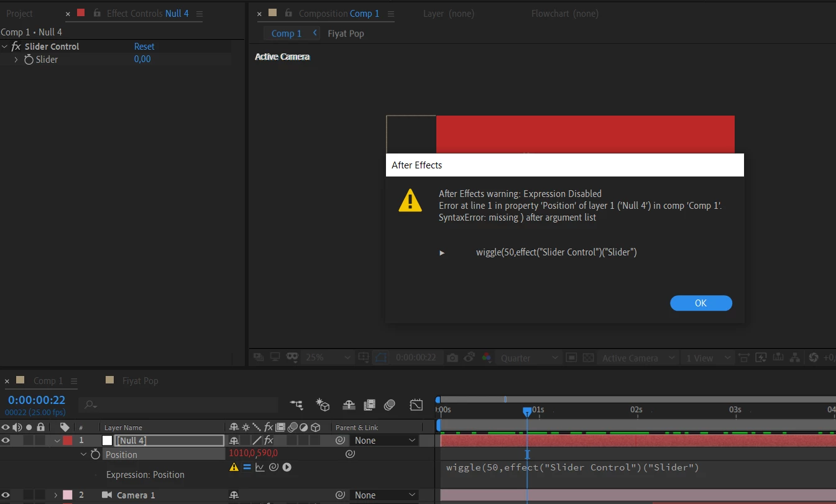
Task: Take a snapshot with the camera icon
Action: 452,358
